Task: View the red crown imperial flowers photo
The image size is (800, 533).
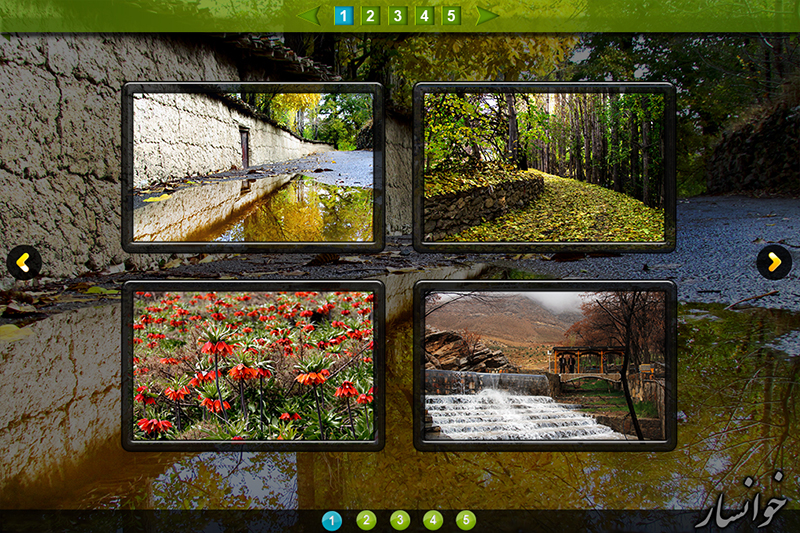Action: point(253,365)
